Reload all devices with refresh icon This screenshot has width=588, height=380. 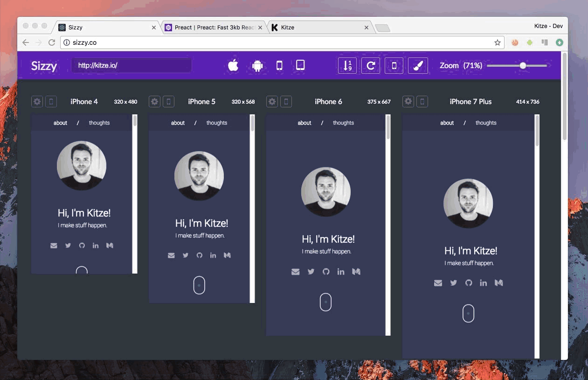click(x=370, y=65)
